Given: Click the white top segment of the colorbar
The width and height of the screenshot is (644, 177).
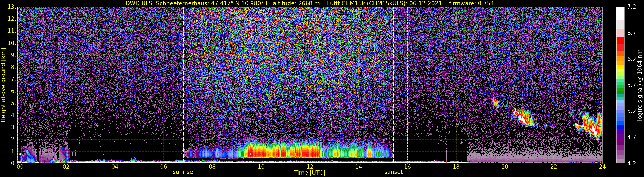Looking at the screenshot, I should (x=620, y=13).
